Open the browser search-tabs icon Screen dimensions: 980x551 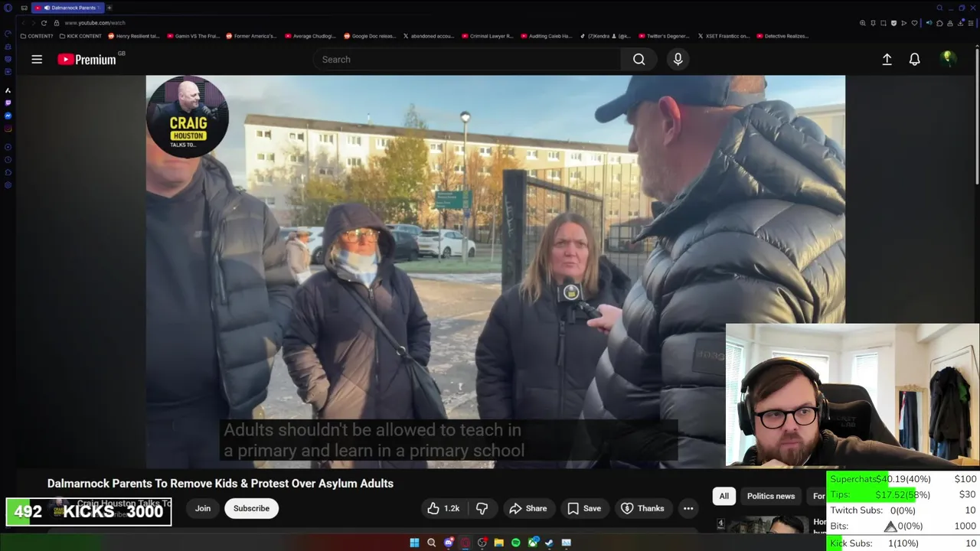(940, 8)
